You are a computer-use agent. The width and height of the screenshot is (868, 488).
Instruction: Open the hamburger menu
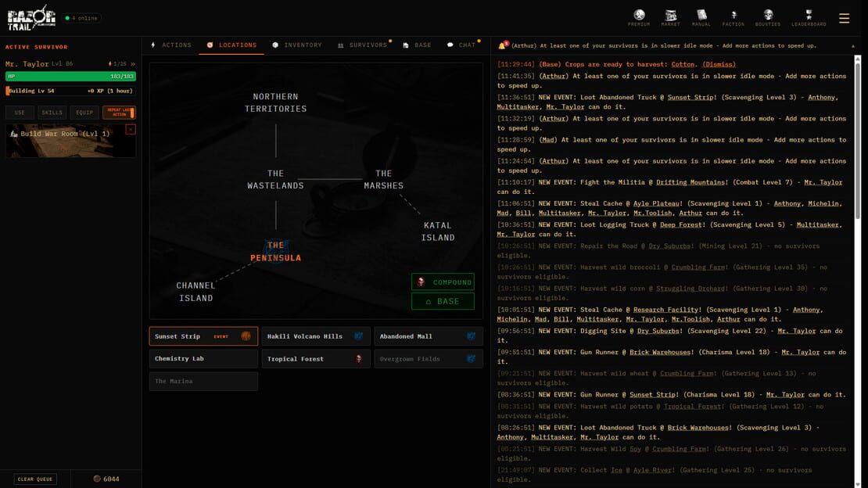[x=845, y=18]
